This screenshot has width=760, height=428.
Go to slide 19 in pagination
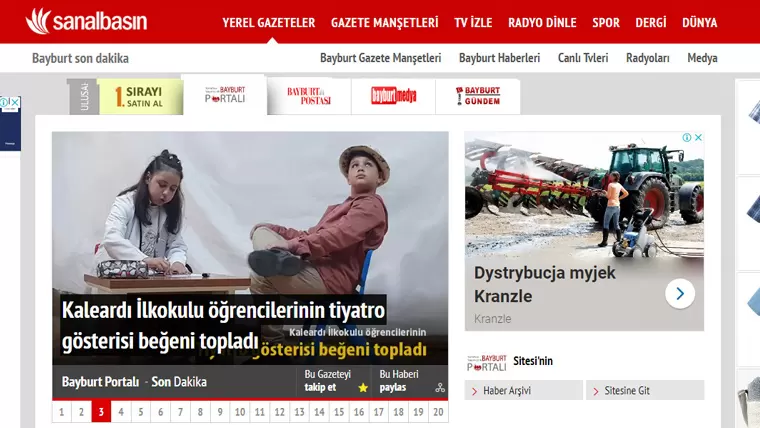click(x=419, y=412)
